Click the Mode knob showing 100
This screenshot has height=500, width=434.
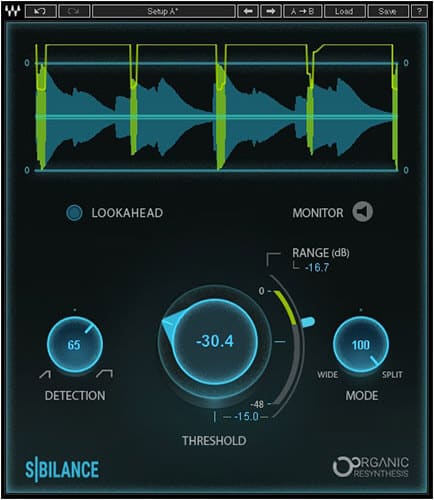(361, 344)
